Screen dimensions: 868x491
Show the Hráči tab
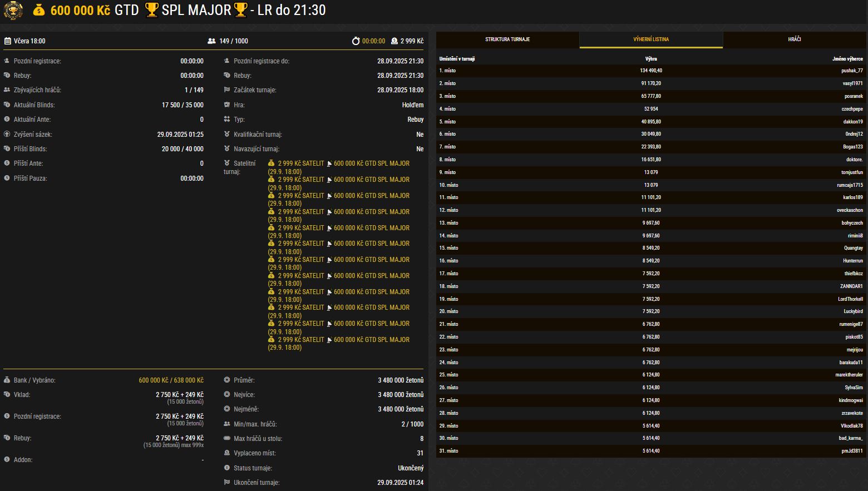[x=794, y=39]
